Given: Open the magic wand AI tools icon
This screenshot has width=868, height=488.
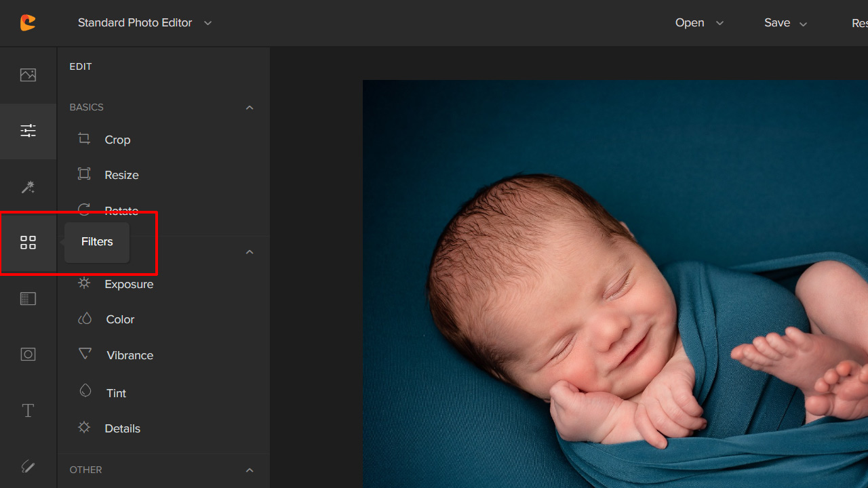Looking at the screenshot, I should point(28,187).
